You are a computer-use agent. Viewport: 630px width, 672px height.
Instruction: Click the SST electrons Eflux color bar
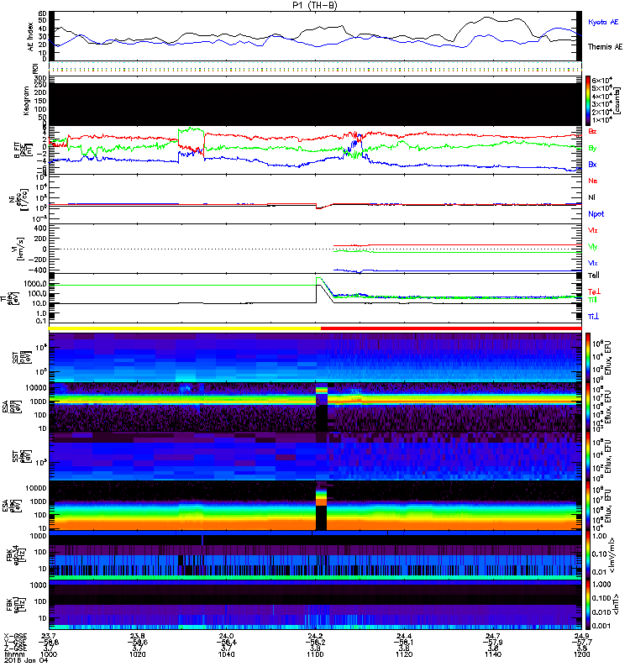(x=588, y=456)
